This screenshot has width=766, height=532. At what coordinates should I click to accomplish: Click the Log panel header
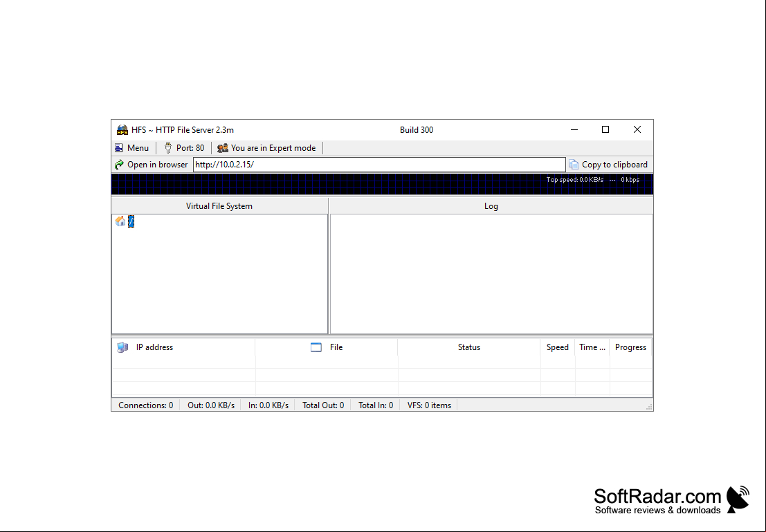click(x=491, y=206)
